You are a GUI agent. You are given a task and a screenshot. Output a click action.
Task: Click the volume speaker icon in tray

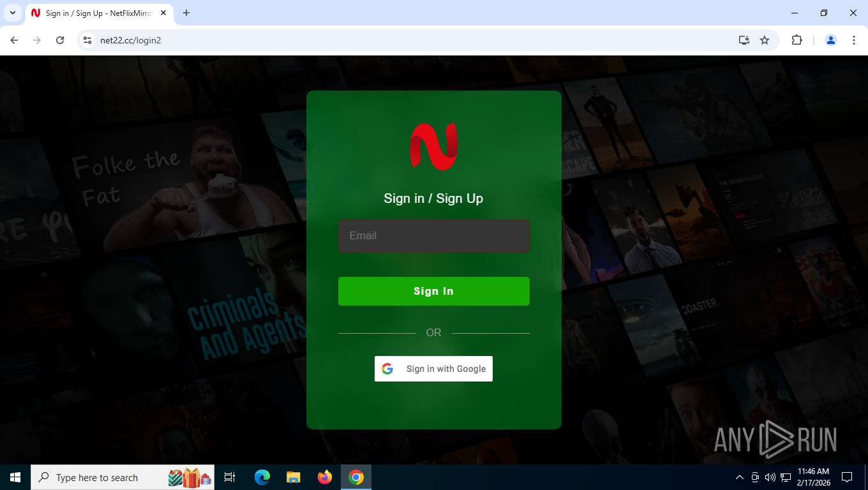[x=770, y=477]
